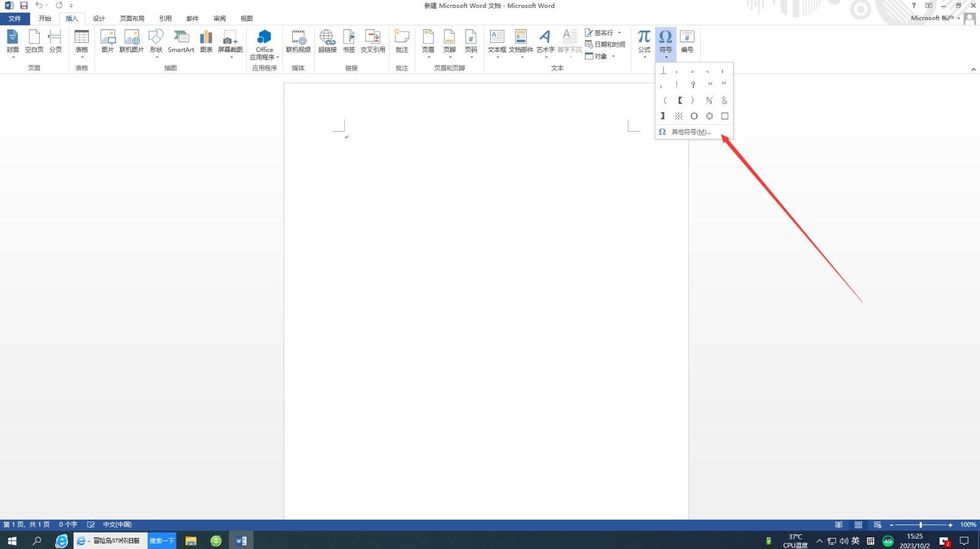Insert a comment using 批注 icon
980x549 pixels.
(402, 40)
